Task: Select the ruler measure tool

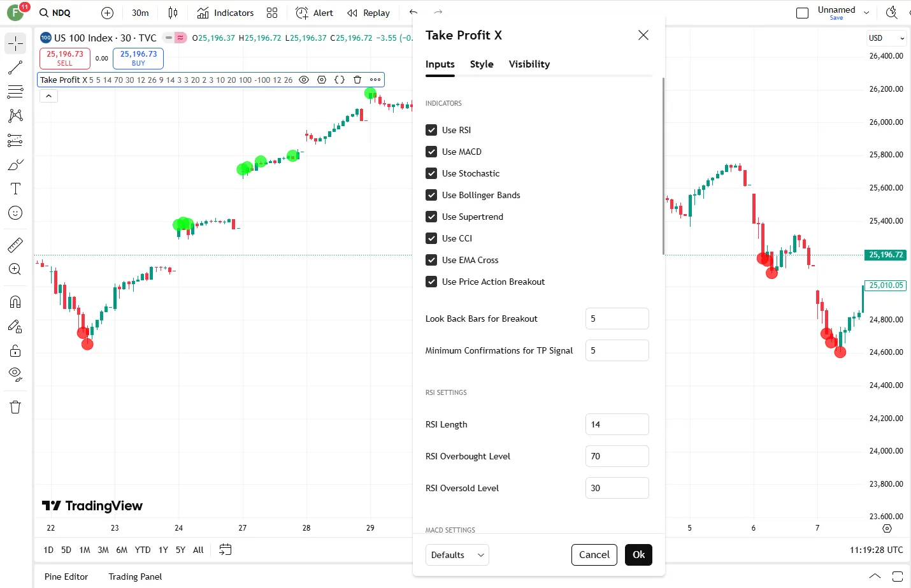Action: pyautogui.click(x=15, y=245)
